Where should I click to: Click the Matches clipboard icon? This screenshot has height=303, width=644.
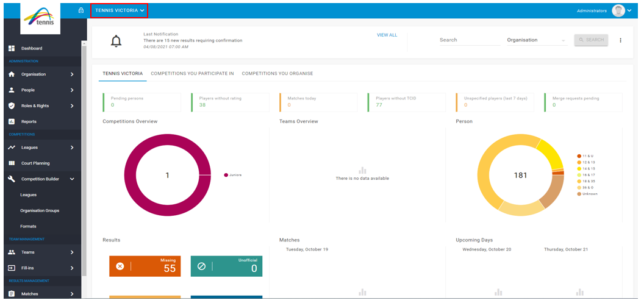coord(12,294)
